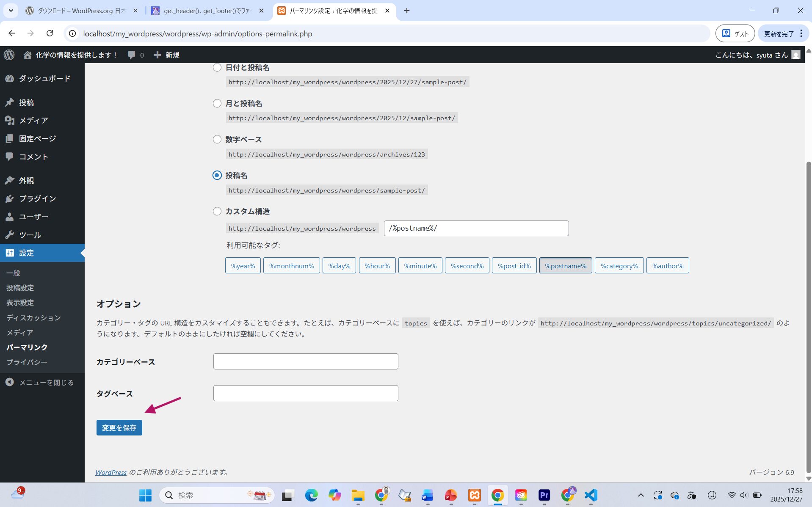Open the tab search dropdown in Chrome

point(11,11)
